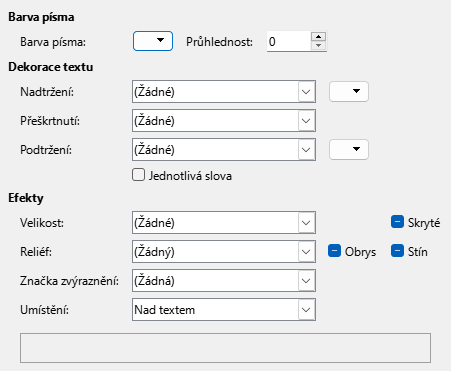This screenshot has width=451, height=371.
Task: Open the Velikost effects dropdown
Action: click(x=224, y=222)
